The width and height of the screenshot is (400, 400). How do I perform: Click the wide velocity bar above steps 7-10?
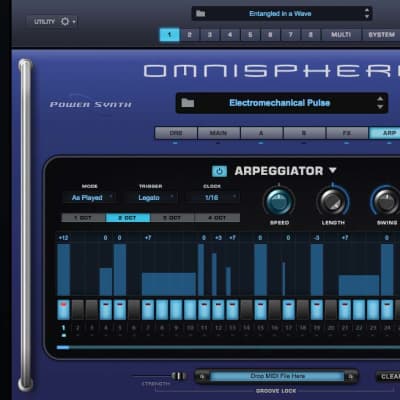tap(169, 284)
